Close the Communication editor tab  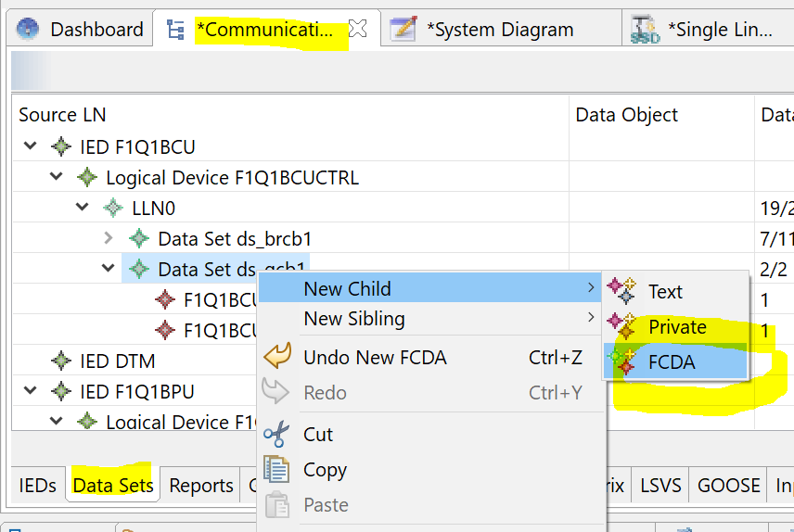[x=358, y=30]
